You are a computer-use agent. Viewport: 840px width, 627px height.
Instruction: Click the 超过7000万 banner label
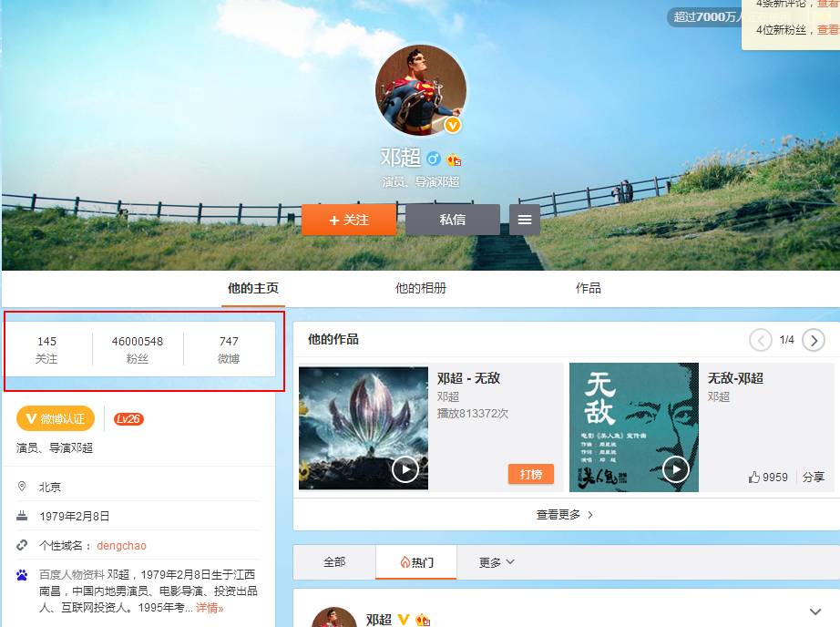tap(704, 17)
